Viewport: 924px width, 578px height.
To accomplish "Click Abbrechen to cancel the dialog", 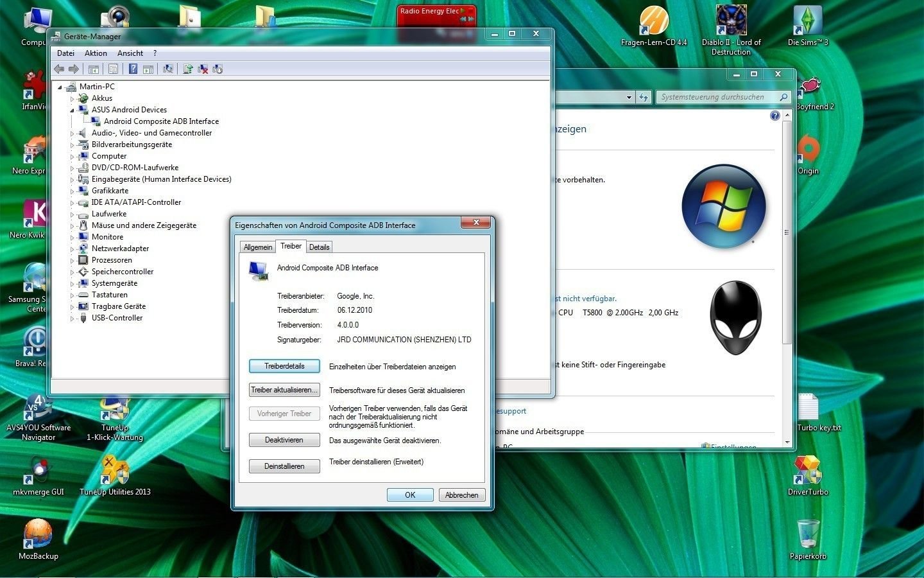I will (x=462, y=495).
